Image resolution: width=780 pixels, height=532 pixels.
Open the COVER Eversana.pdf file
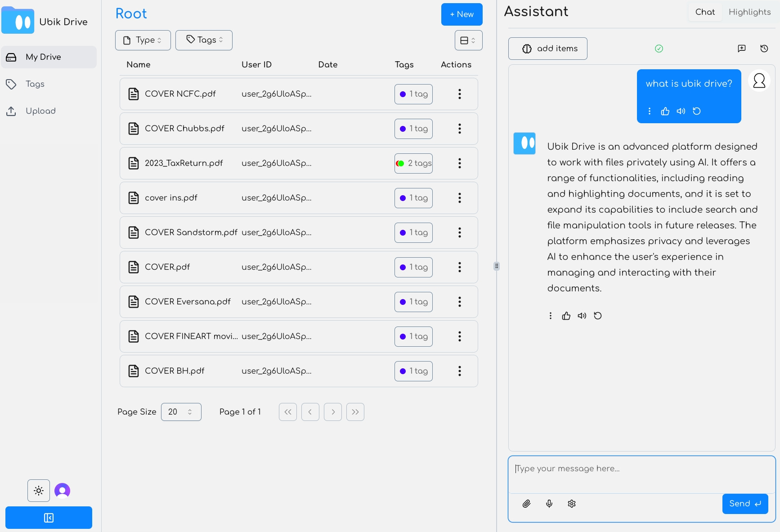click(188, 302)
